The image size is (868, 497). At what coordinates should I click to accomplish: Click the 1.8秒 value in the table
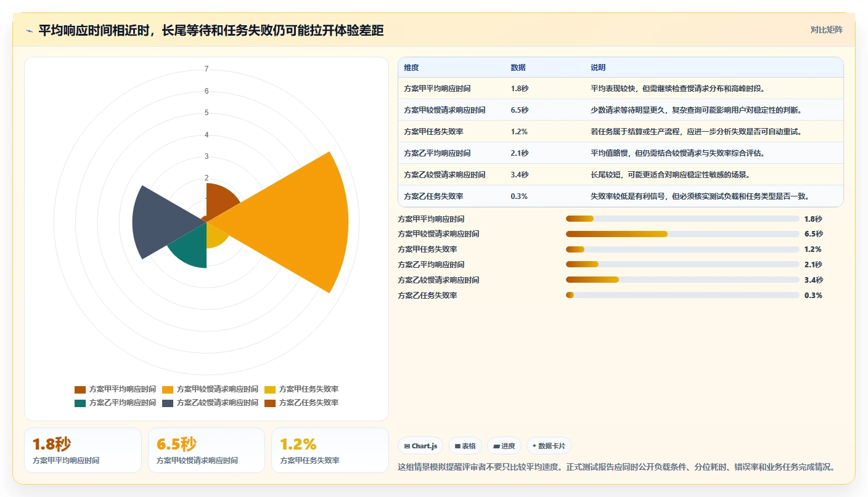click(x=520, y=89)
